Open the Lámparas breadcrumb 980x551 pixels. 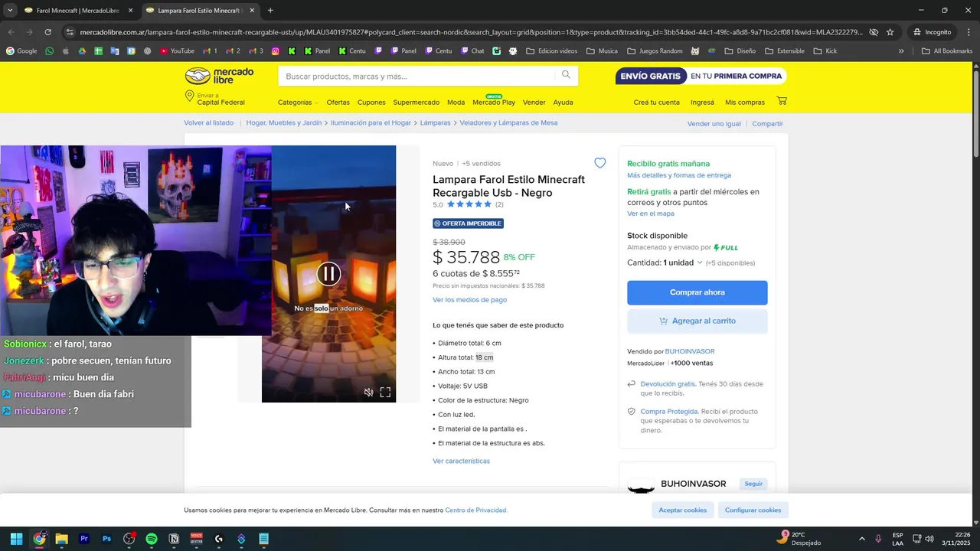435,122
